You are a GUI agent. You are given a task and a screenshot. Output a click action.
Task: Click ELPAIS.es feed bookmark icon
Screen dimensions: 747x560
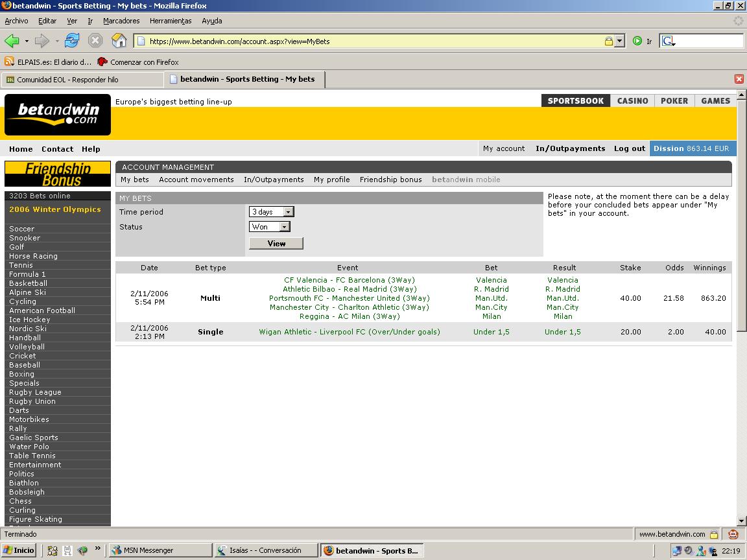[x=9, y=62]
